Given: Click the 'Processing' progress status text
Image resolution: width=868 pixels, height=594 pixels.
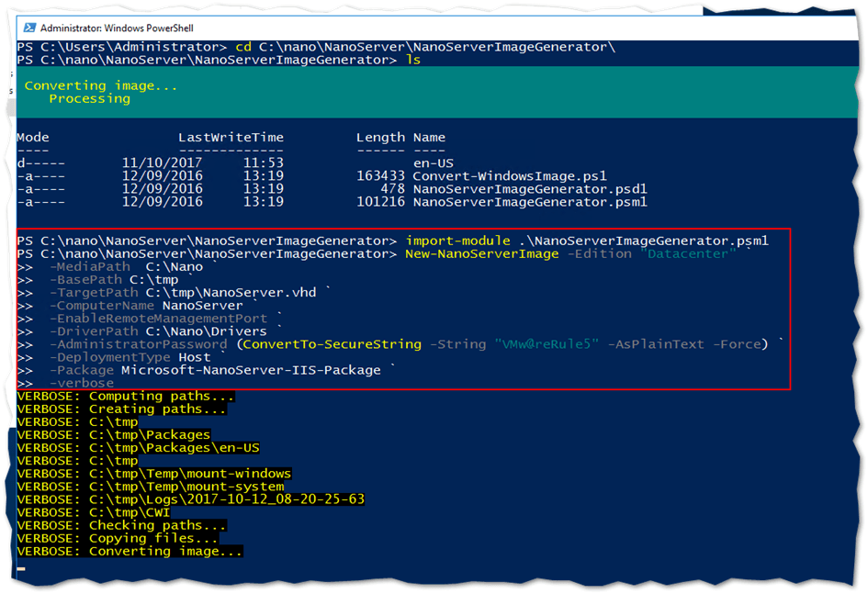Looking at the screenshot, I should pyautogui.click(x=90, y=99).
